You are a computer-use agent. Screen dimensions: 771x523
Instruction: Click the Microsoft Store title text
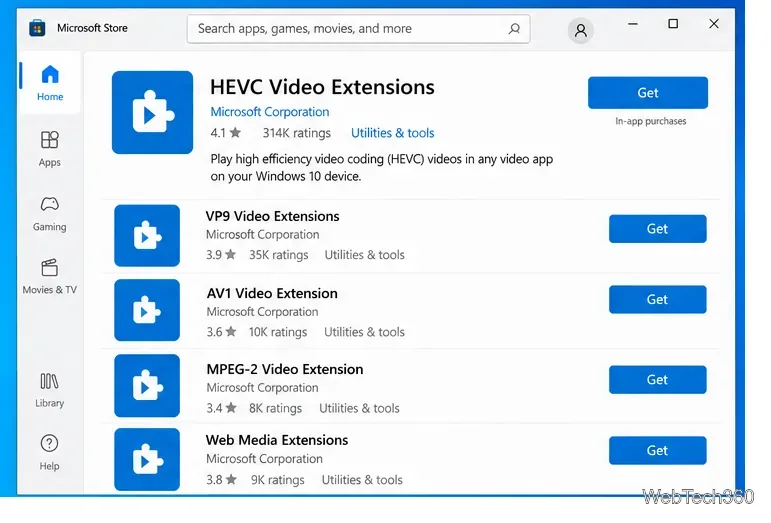tap(92, 28)
